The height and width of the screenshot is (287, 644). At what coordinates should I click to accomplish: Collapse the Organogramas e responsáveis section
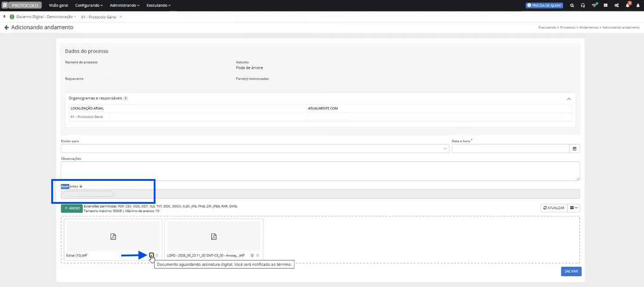coord(569,99)
